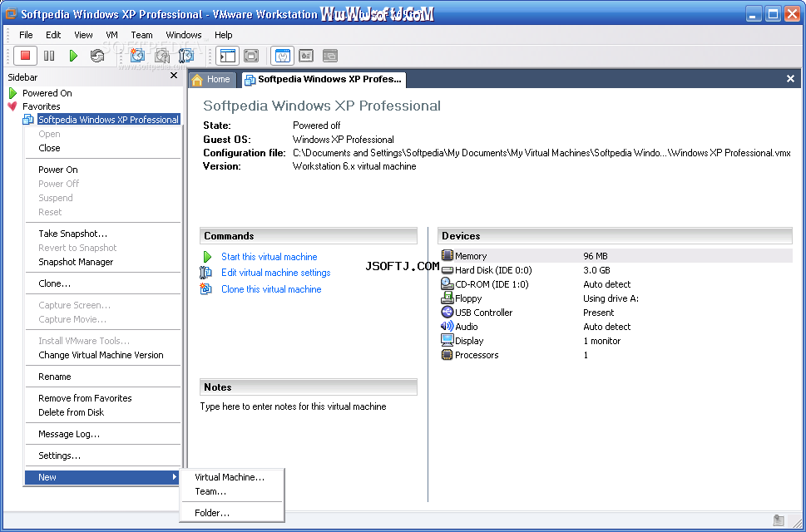The image size is (806, 532).
Task: Open the VM menu
Action: tap(111, 35)
